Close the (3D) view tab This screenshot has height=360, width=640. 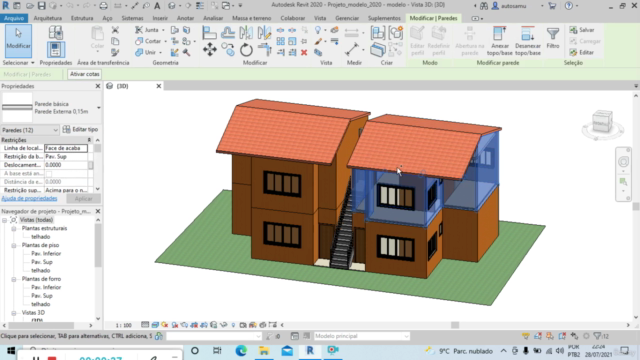pyautogui.click(x=159, y=86)
